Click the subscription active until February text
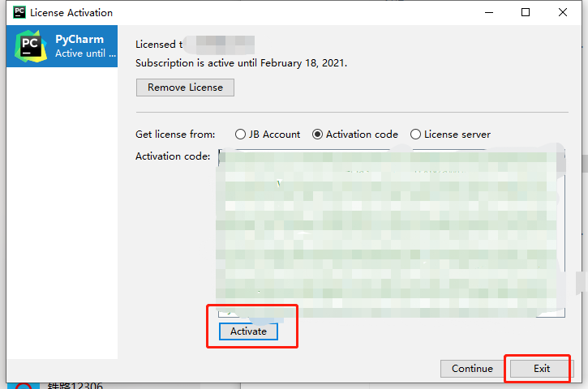Viewport: 588px width, 389px height. (241, 63)
